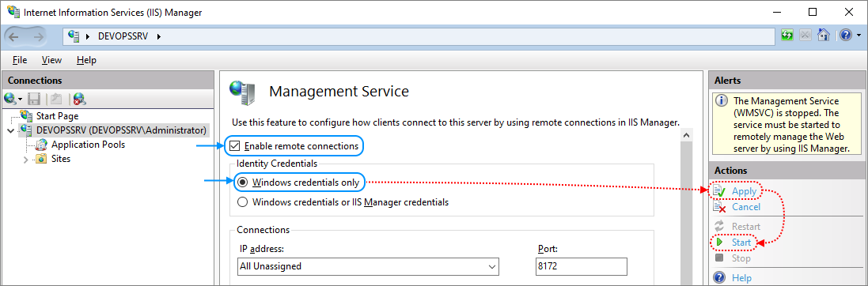Click the Up one level icon
The width and height of the screenshot is (868, 286).
pyautogui.click(x=55, y=99)
